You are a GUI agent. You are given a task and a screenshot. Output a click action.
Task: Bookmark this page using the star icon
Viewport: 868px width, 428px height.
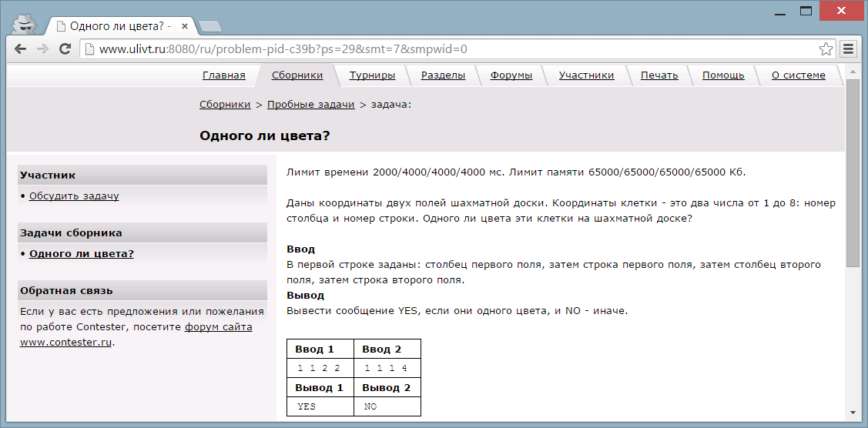point(826,49)
